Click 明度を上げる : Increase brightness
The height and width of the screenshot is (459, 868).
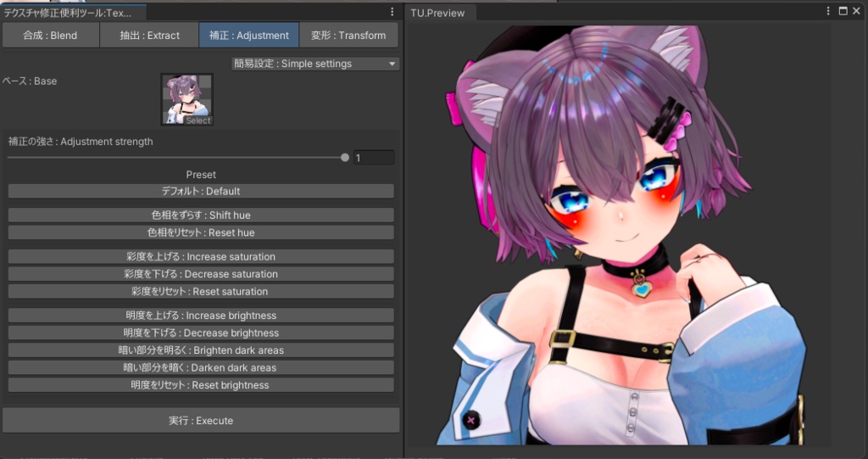(x=201, y=316)
